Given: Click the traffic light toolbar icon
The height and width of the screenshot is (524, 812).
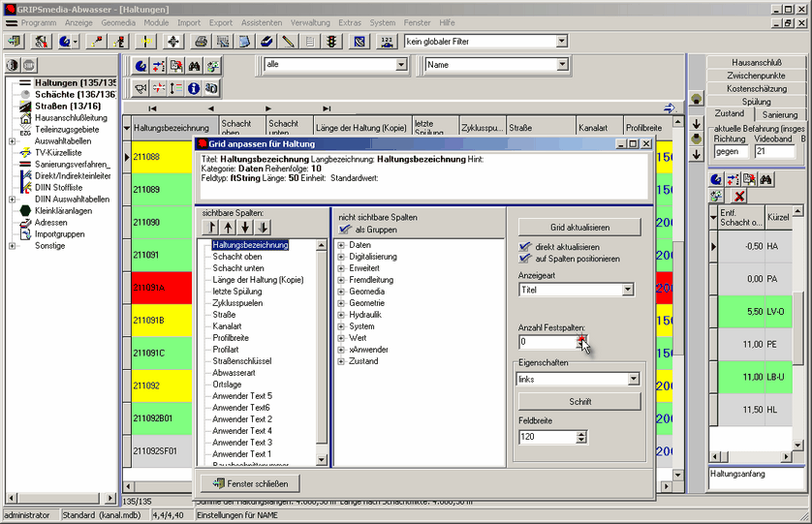Looking at the screenshot, I should click(330, 42).
